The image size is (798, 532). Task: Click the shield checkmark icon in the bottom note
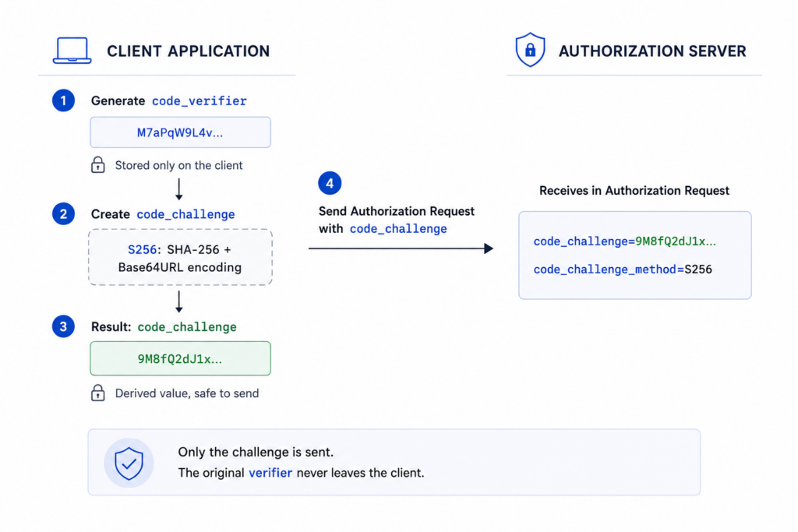coord(129,463)
